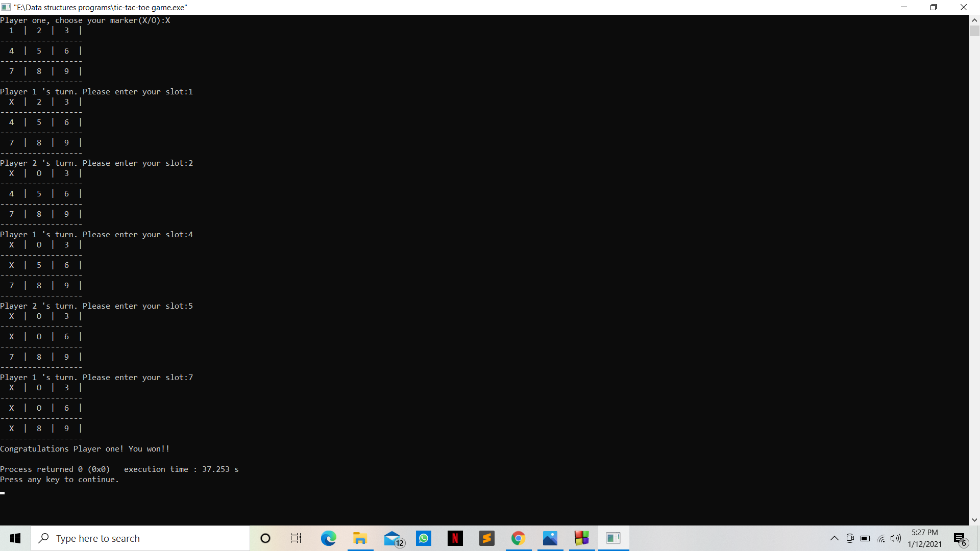This screenshot has width=980, height=551.
Task: Open notification action center
Action: pos(960,539)
